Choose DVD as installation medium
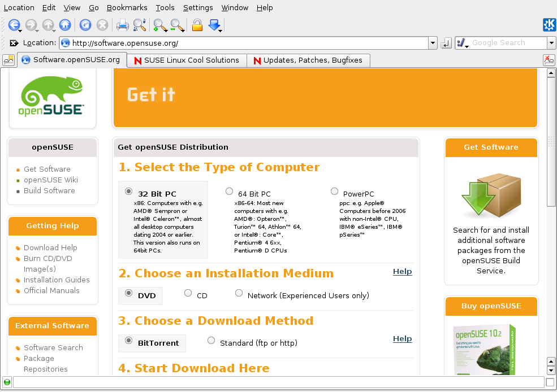Image resolution: width=557 pixels, height=392 pixels. pos(128,293)
